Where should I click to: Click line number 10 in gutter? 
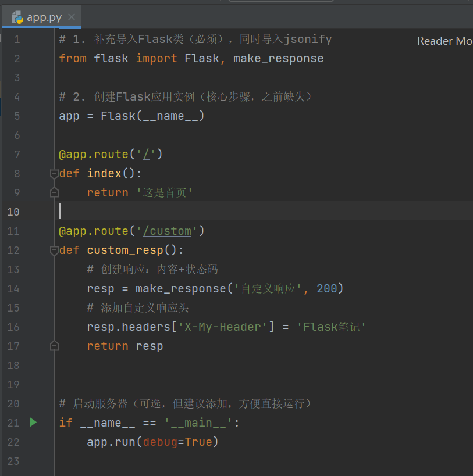point(13,212)
